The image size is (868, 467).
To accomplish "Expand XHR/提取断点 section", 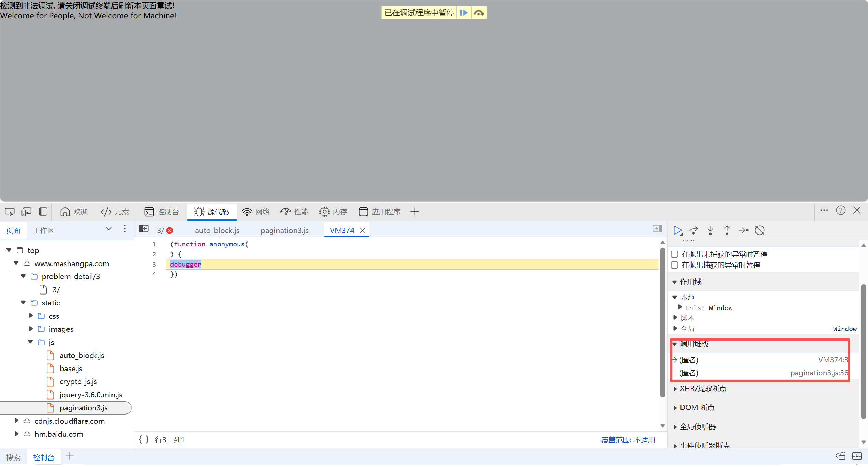I will (703, 388).
